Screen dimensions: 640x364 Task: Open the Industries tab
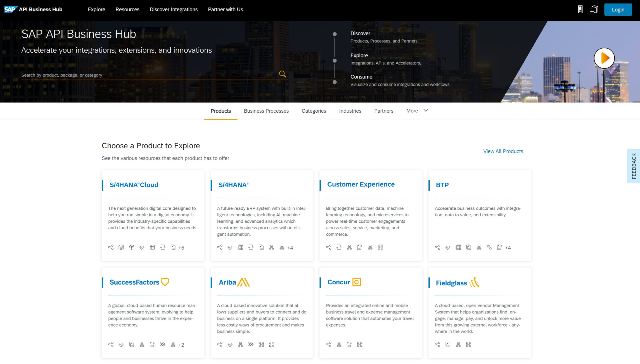350,111
